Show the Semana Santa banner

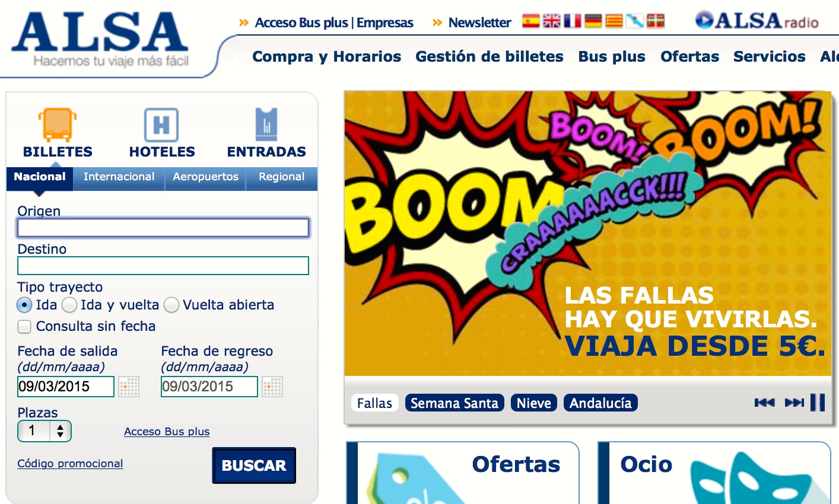click(455, 403)
